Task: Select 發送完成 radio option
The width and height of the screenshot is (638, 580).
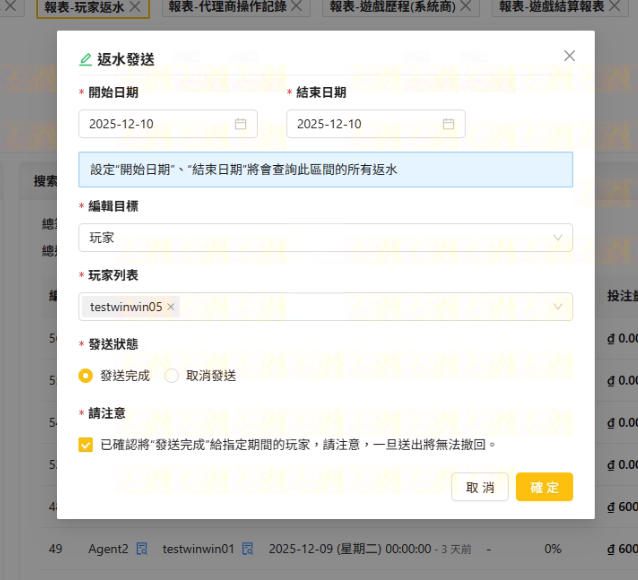Action: click(86, 376)
